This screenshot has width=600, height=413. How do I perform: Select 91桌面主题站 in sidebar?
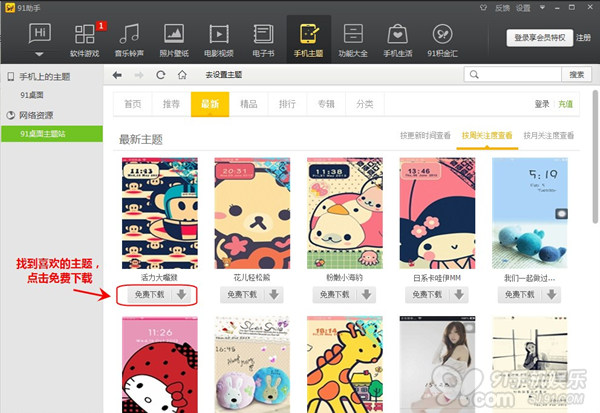[52, 134]
